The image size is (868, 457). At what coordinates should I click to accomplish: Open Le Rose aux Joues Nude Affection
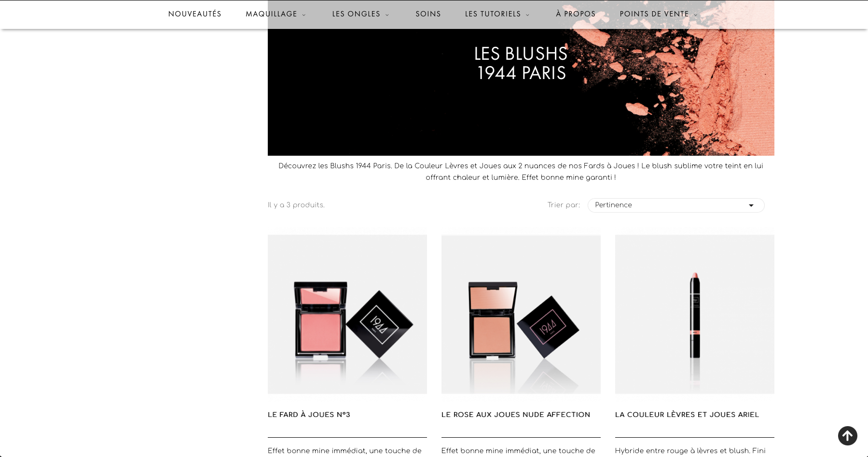point(515,415)
